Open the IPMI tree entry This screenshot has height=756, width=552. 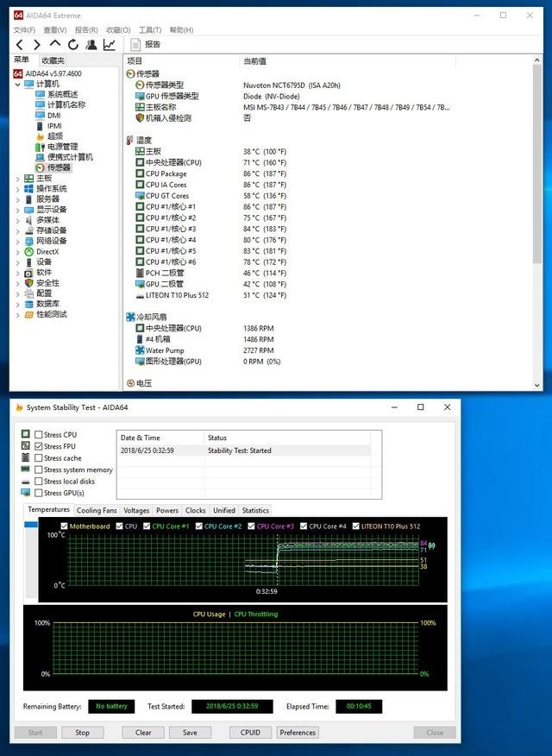(x=54, y=126)
